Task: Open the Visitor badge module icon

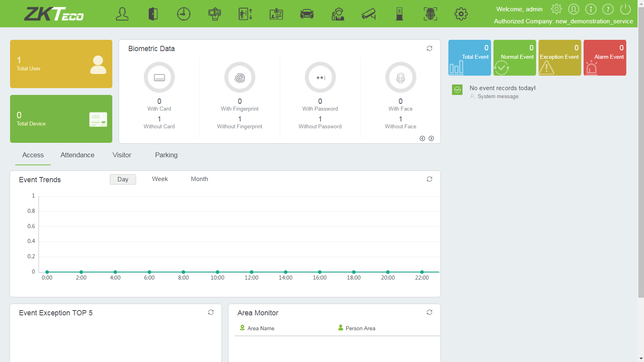Action: click(x=276, y=14)
